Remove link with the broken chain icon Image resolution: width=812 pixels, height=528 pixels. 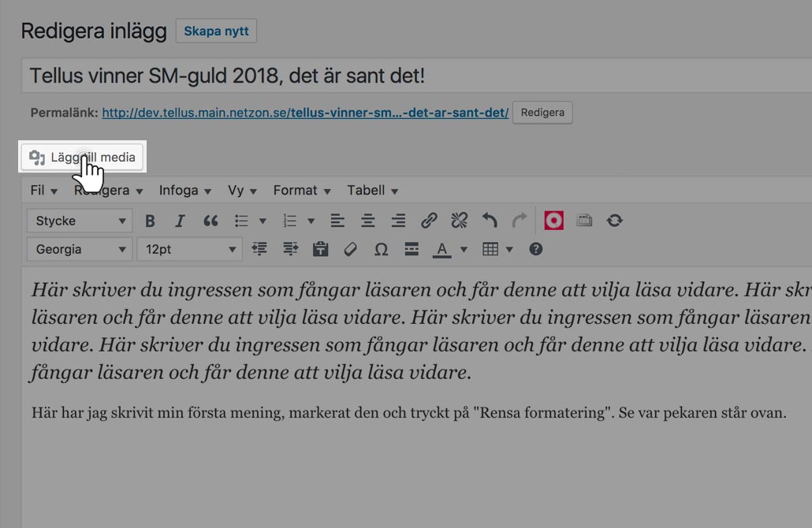tap(459, 221)
